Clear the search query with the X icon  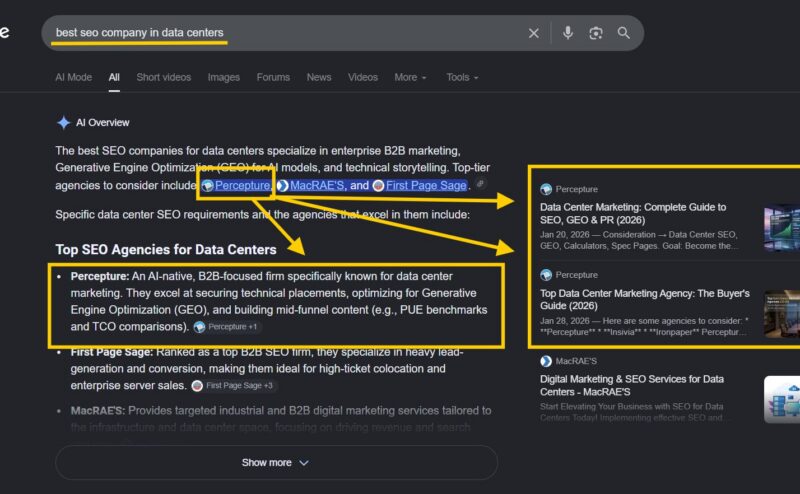(534, 33)
